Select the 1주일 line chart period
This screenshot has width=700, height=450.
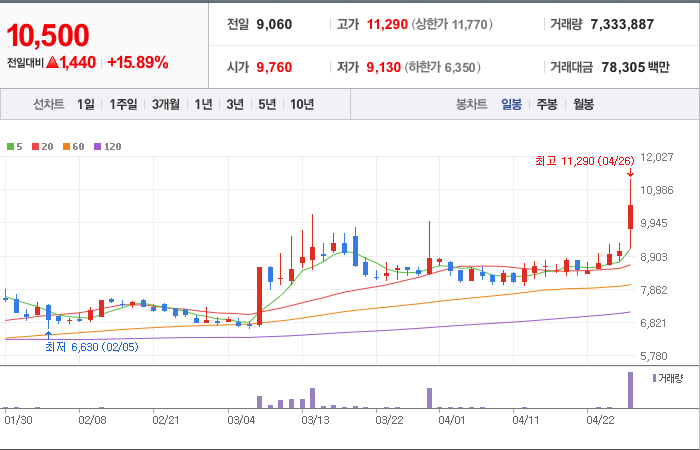tap(123, 104)
